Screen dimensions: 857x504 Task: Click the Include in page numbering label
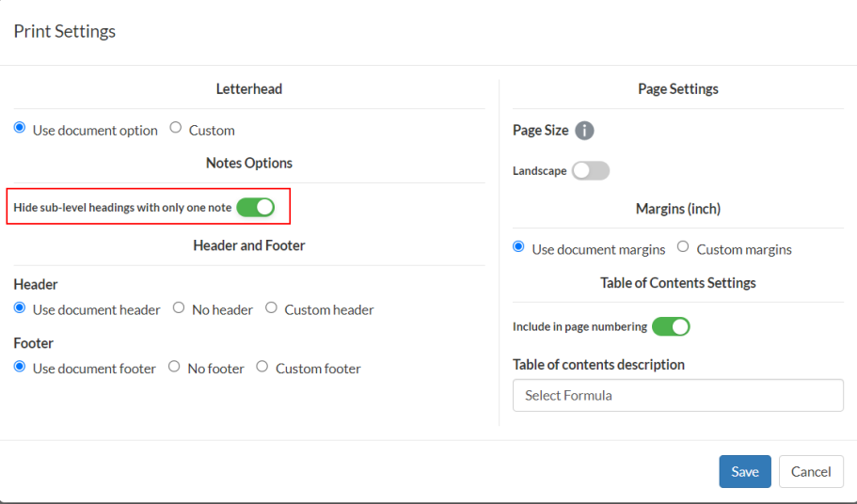579,327
